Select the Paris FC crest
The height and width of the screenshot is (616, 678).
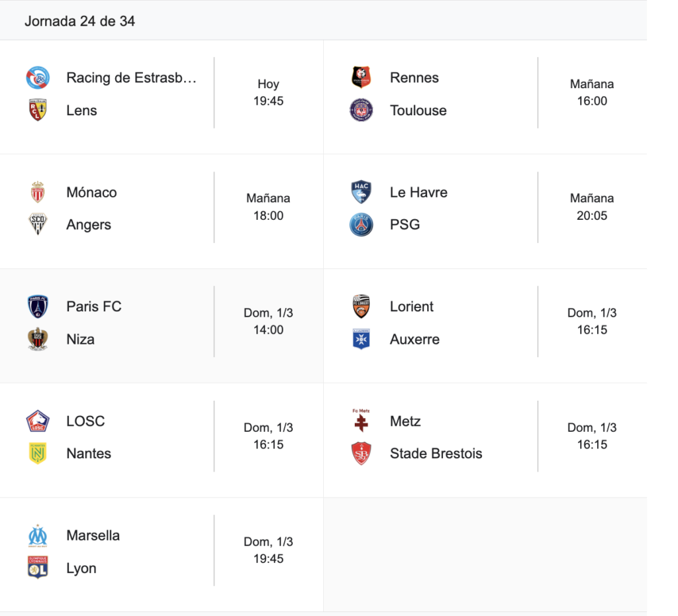(38, 307)
